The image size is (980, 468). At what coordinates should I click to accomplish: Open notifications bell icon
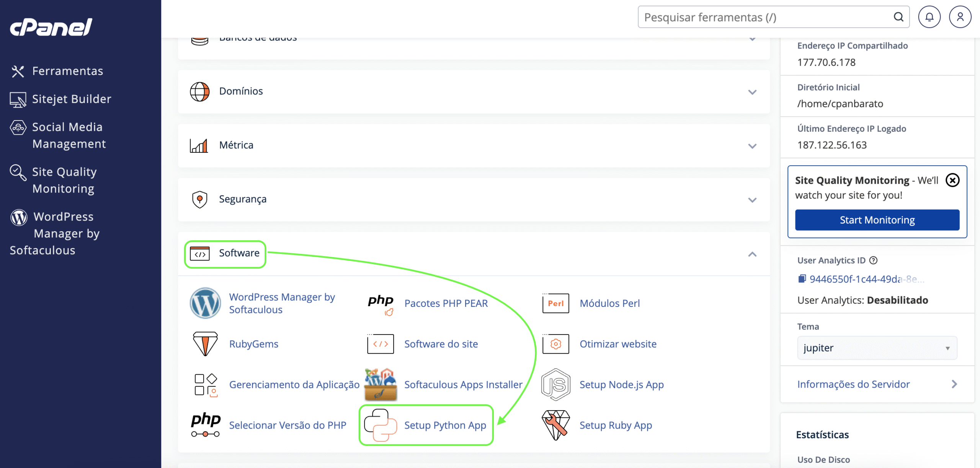pos(929,17)
